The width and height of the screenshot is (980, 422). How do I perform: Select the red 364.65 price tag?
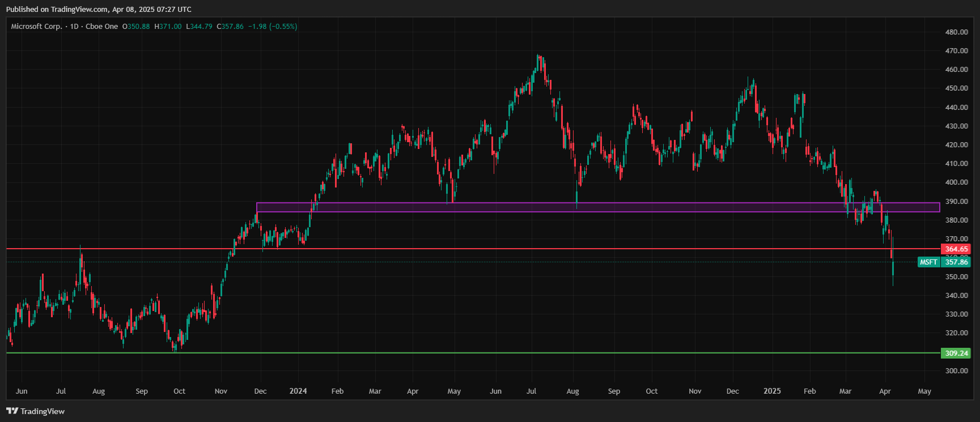[956, 249]
